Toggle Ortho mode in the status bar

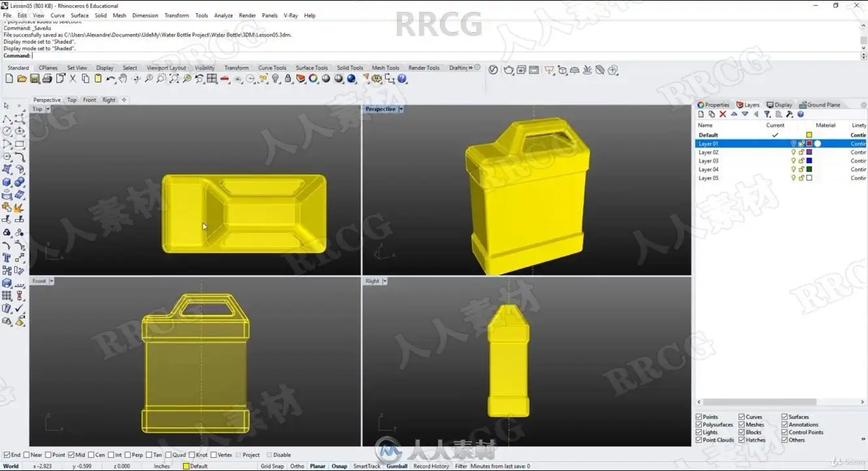click(297, 466)
